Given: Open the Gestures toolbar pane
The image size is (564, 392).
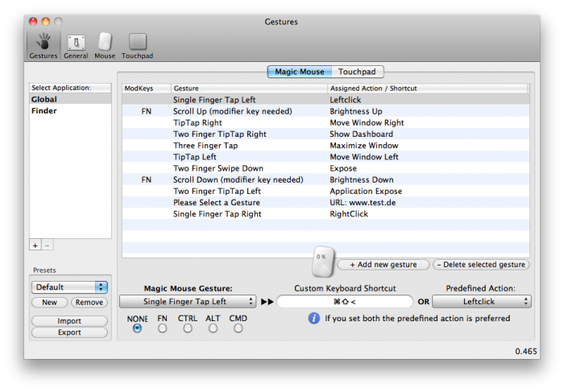Looking at the screenshot, I should [44, 46].
